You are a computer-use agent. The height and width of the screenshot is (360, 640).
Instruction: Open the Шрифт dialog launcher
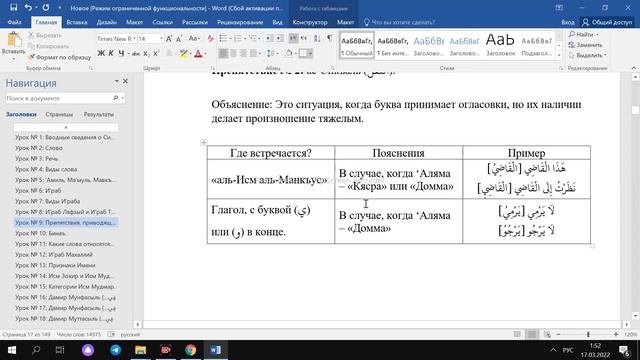pyautogui.click(x=213, y=68)
